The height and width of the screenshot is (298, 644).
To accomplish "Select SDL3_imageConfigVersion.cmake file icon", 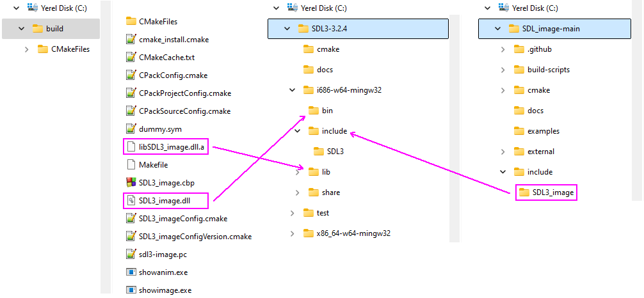I will point(131,237).
